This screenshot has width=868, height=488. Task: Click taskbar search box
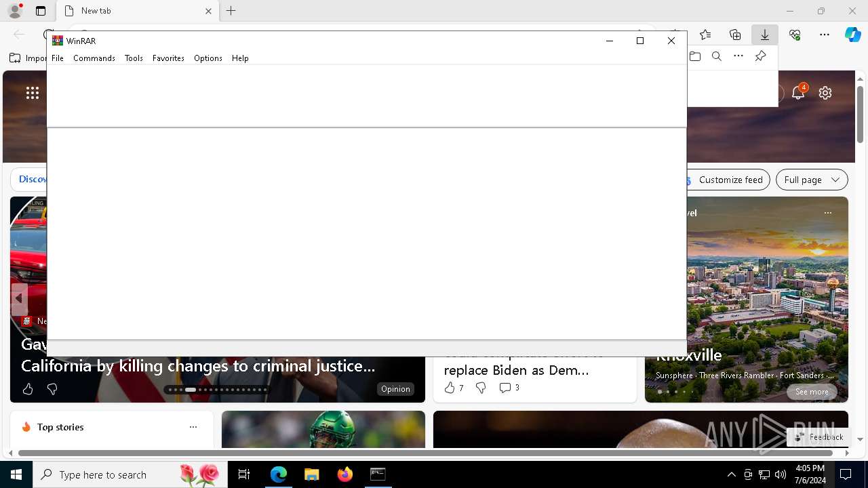[130, 474]
